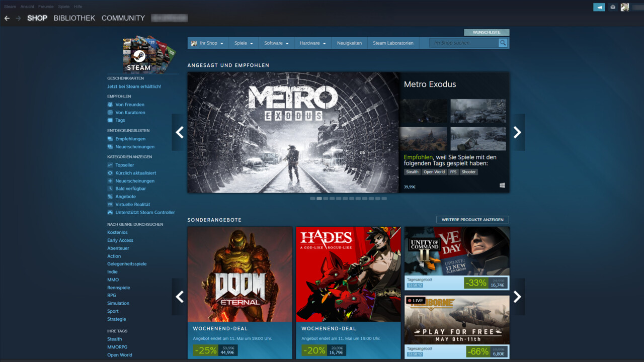Viewport: 644px width, 362px height.
Task: Show previous featured game in carousel
Action: 179,132
